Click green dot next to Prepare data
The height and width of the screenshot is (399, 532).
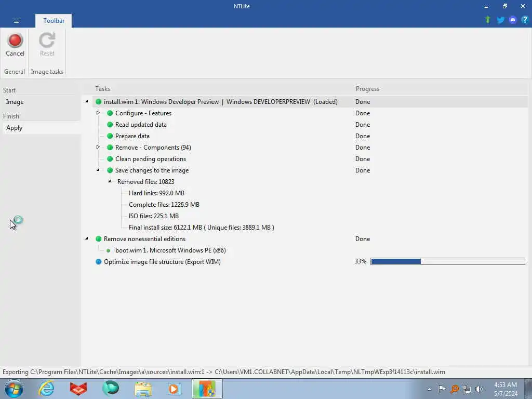(x=110, y=136)
